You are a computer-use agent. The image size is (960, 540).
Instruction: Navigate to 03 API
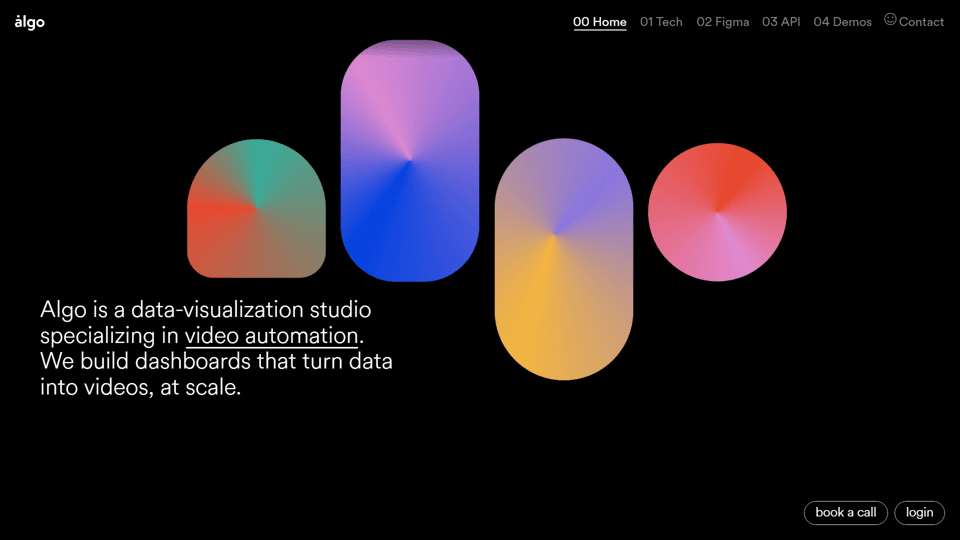click(781, 22)
